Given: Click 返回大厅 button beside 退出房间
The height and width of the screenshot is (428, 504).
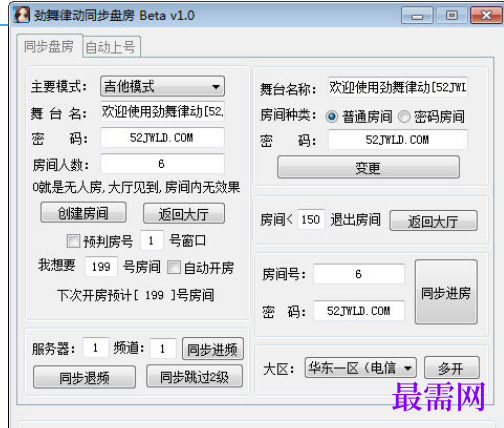Looking at the screenshot, I should tap(433, 221).
